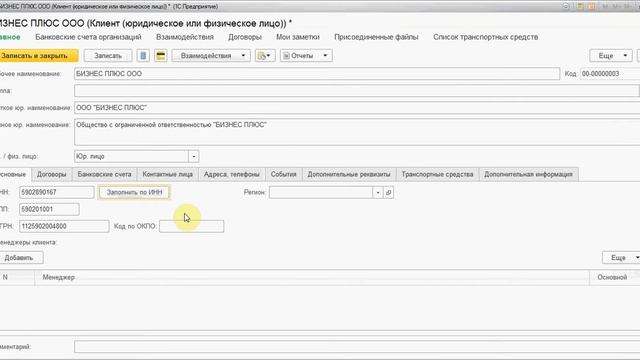The width and height of the screenshot is (640, 360).
Task: Switch to the Банковские счета tab
Action: (x=104, y=174)
